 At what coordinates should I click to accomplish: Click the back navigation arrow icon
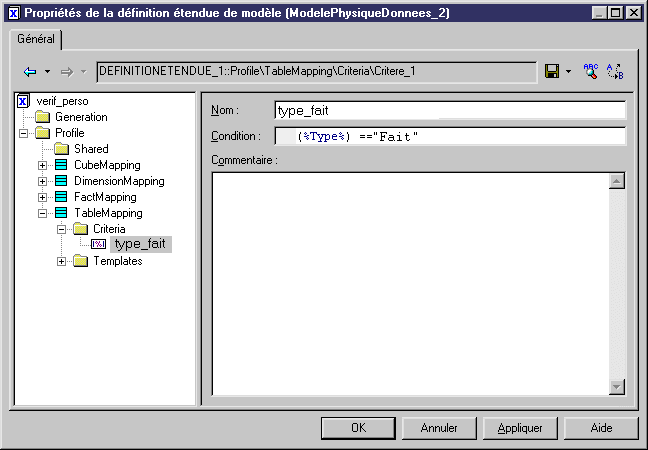30,72
